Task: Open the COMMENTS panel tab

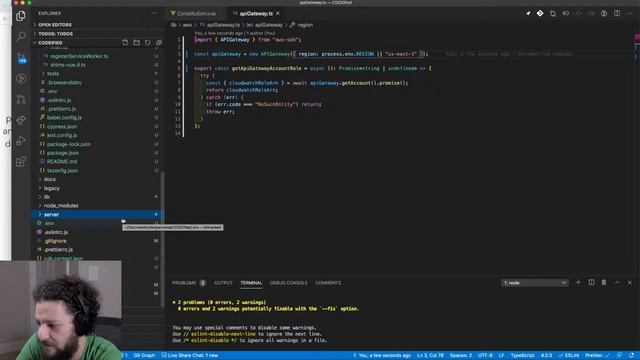Action: (328, 283)
